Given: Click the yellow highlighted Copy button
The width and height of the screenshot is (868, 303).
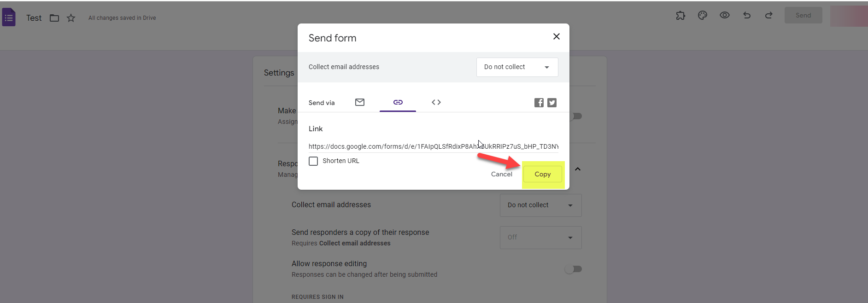Looking at the screenshot, I should coord(542,175).
